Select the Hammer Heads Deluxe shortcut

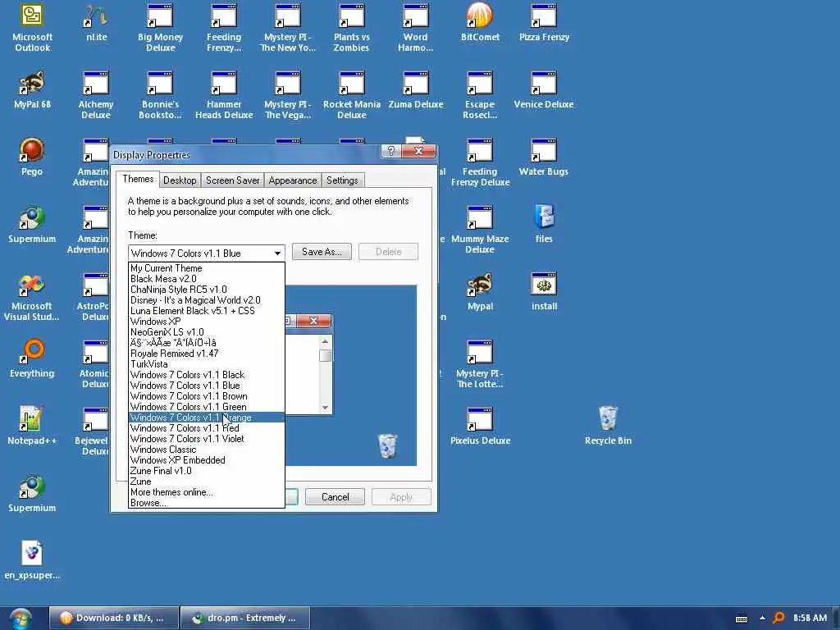[224, 95]
